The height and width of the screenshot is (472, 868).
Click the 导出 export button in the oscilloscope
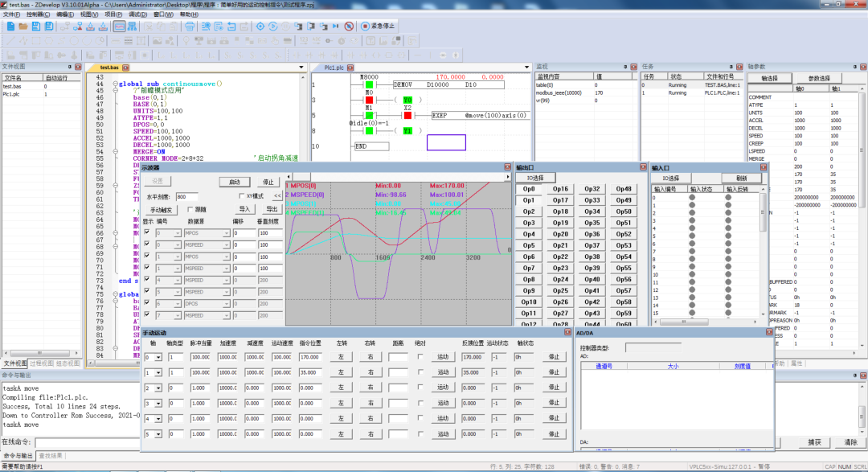click(271, 211)
